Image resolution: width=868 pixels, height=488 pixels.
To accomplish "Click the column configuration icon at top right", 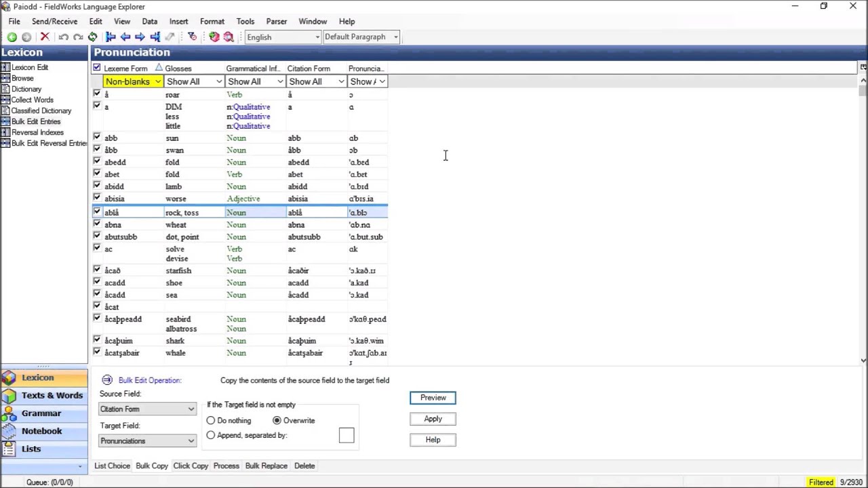I will tap(863, 67).
